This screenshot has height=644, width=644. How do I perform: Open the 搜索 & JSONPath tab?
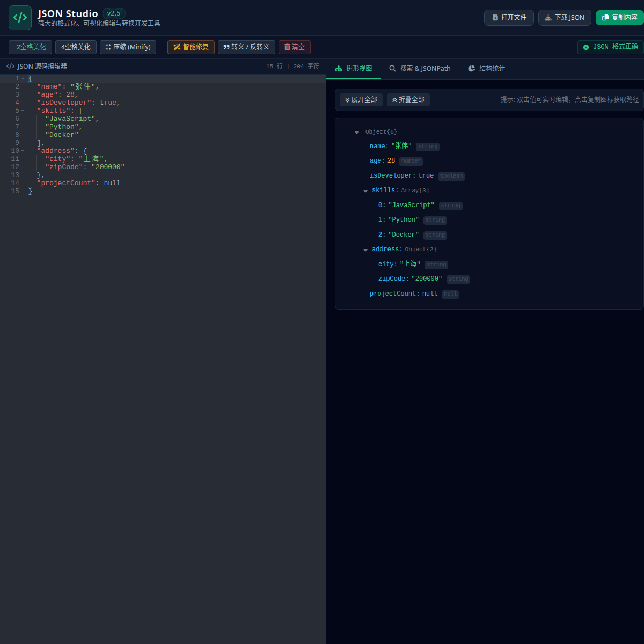[x=420, y=69]
